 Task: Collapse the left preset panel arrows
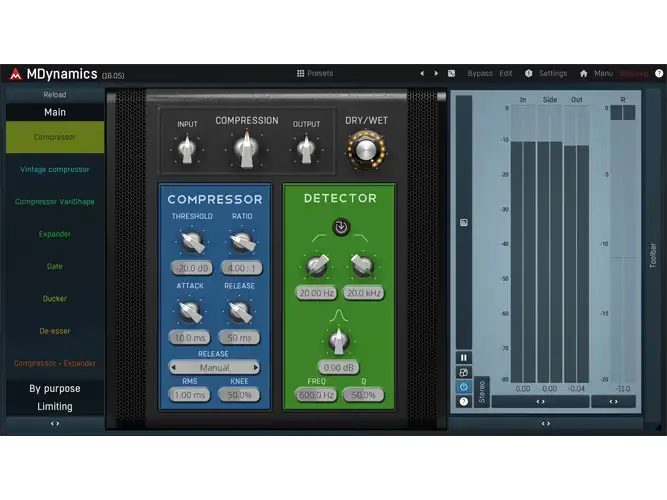click(x=55, y=423)
